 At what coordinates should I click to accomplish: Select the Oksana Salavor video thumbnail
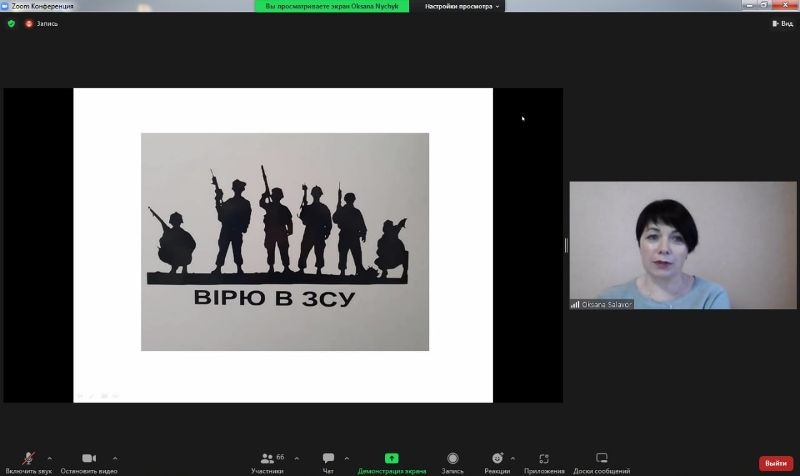pos(683,245)
